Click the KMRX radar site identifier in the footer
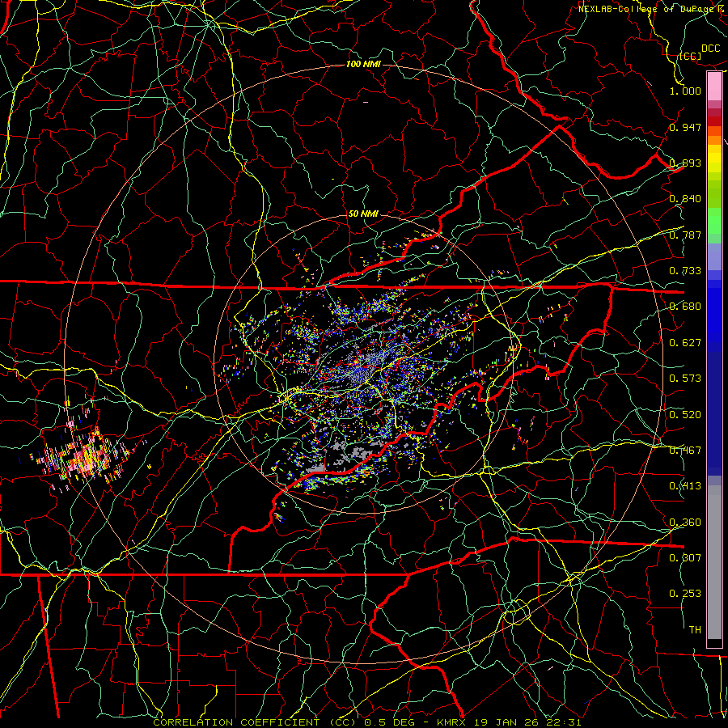Screen dimensions: 728x728 point(451,722)
